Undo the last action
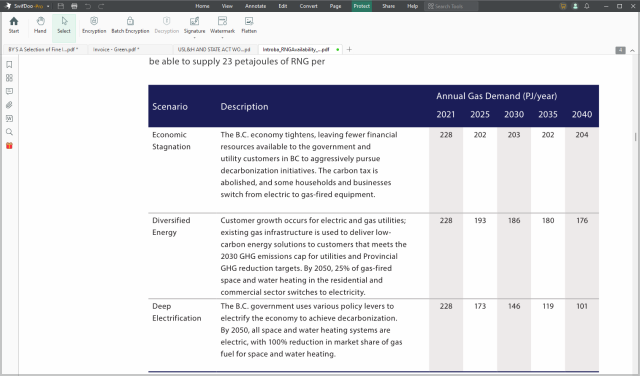 (x=88, y=6)
